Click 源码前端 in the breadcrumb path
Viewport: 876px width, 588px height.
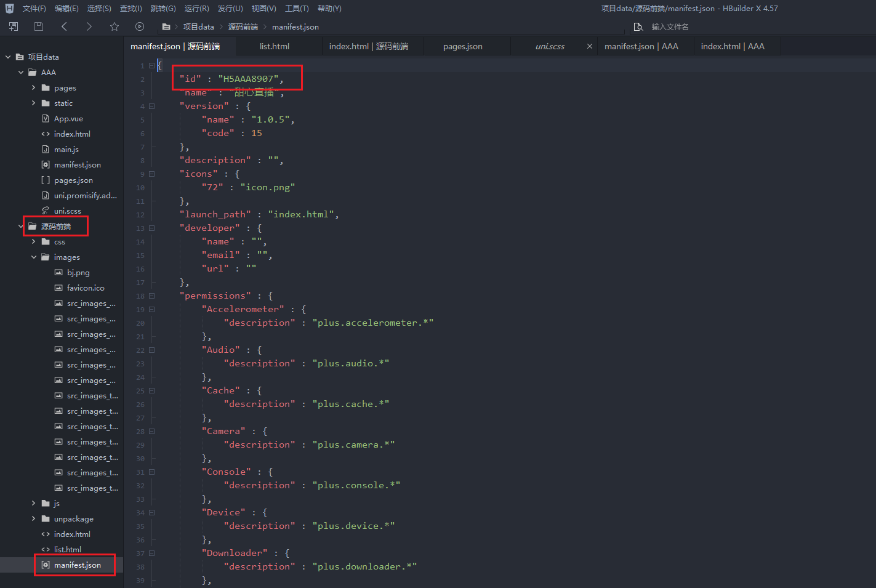243,27
